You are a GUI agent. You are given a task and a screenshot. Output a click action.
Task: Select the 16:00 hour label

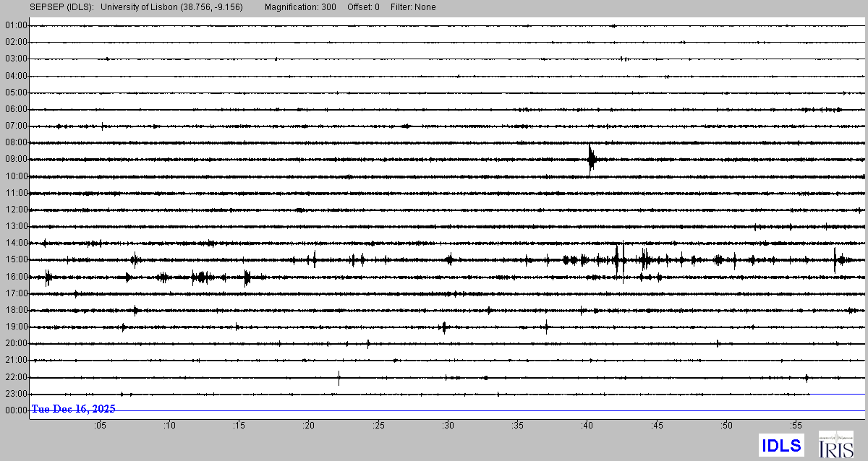tap(15, 277)
